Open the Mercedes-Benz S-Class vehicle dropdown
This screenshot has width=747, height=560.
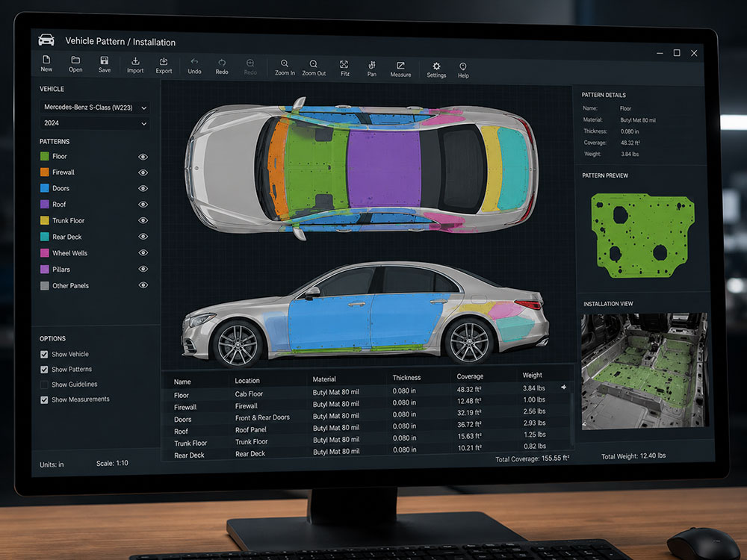pyautogui.click(x=94, y=108)
